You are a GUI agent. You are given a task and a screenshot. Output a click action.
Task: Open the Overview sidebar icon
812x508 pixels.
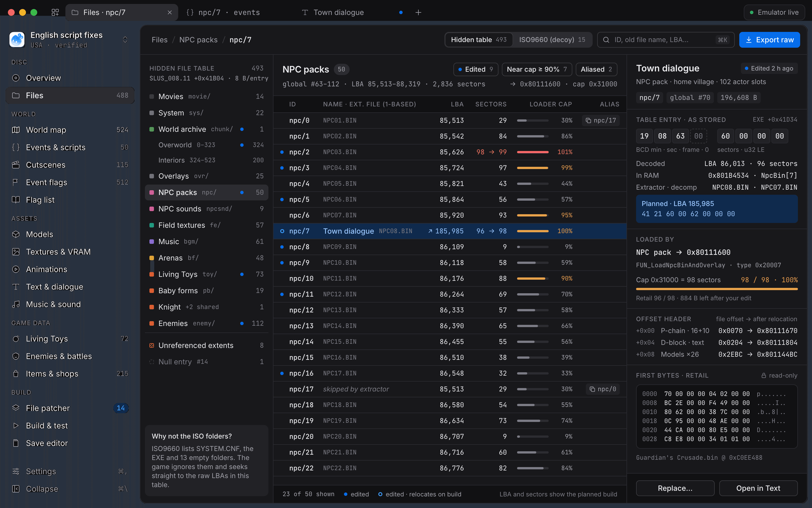pos(16,78)
